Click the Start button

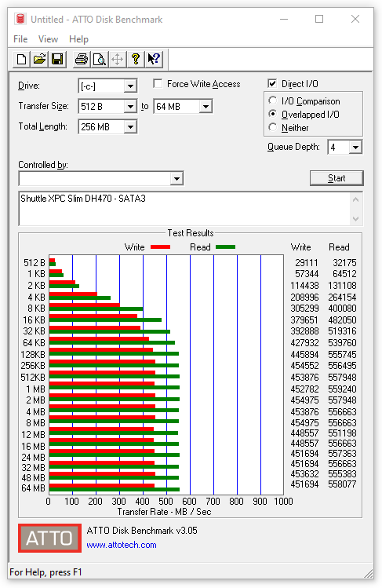tap(337, 178)
